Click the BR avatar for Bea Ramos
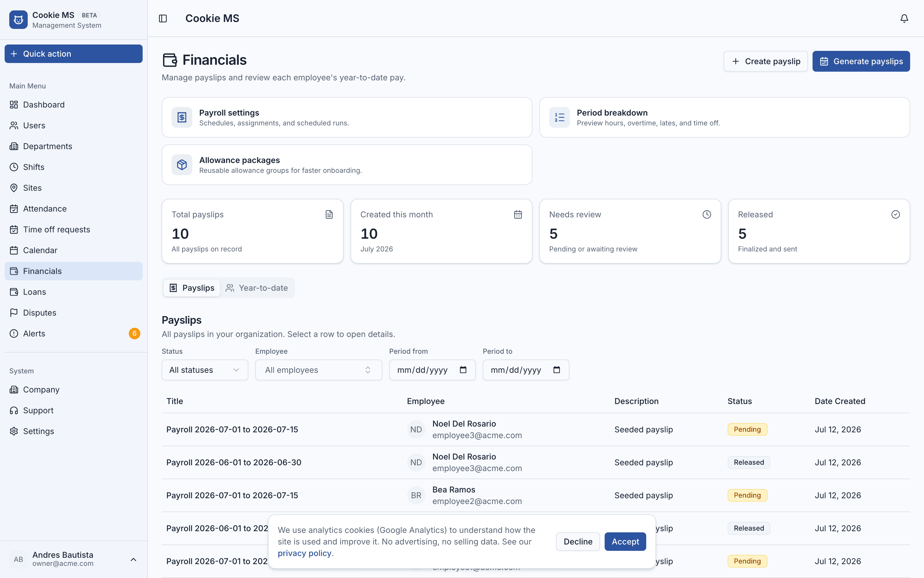The width and height of the screenshot is (924, 578). coord(416,495)
